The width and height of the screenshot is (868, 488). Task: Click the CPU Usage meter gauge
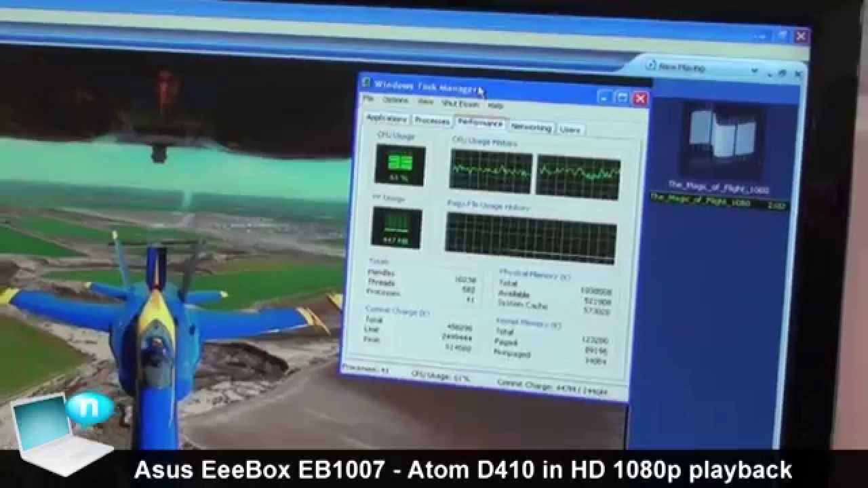tap(399, 165)
